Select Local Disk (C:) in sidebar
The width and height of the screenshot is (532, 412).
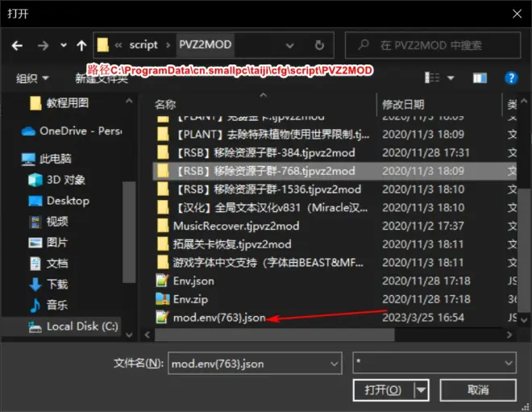coord(81,326)
